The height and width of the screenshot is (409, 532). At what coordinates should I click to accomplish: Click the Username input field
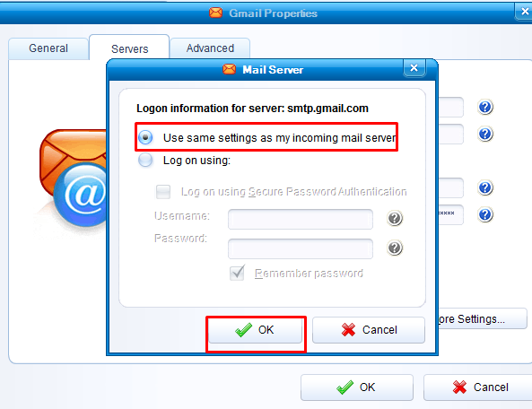(x=301, y=219)
